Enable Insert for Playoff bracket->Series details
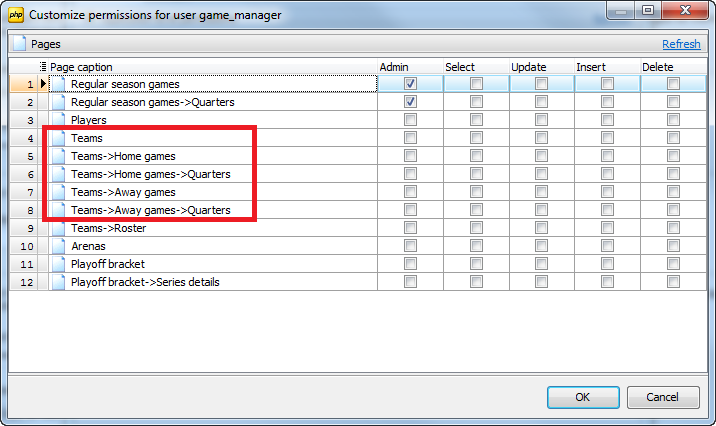 [607, 282]
